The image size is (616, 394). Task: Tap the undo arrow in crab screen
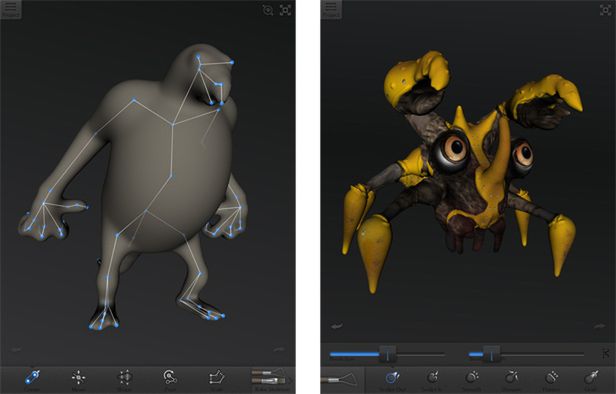[x=337, y=326]
